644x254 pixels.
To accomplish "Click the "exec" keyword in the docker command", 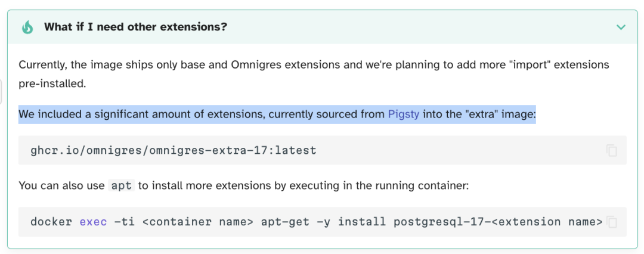I will pos(93,222).
